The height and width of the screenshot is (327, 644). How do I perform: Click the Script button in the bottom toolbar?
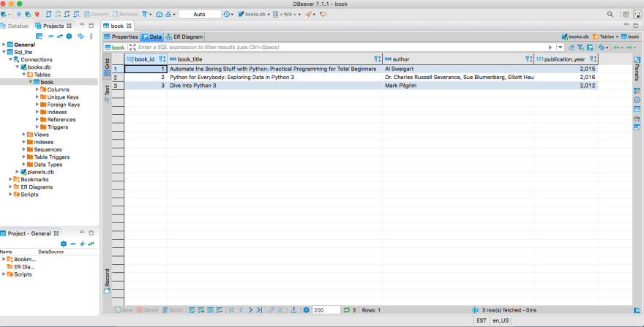pyautogui.click(x=173, y=310)
